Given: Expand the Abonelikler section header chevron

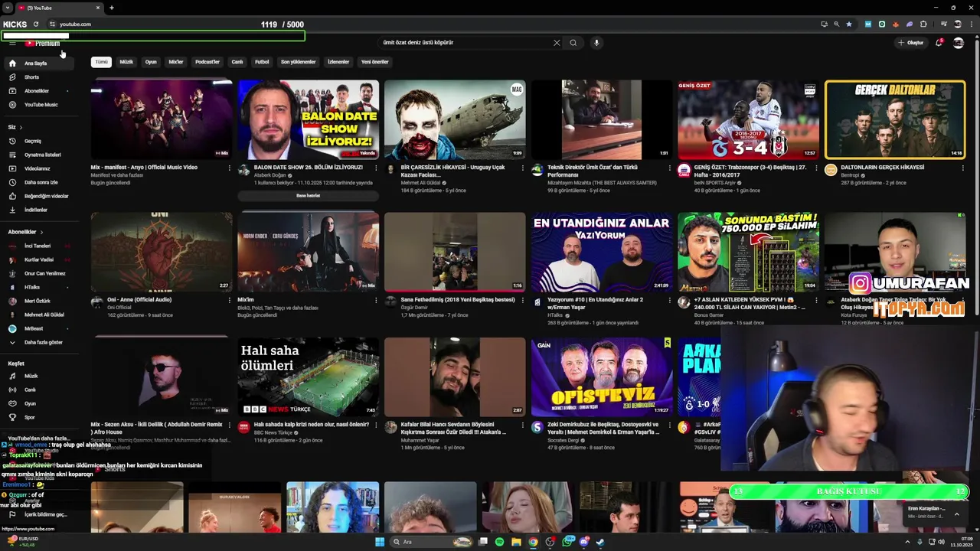Looking at the screenshot, I should coord(41,232).
